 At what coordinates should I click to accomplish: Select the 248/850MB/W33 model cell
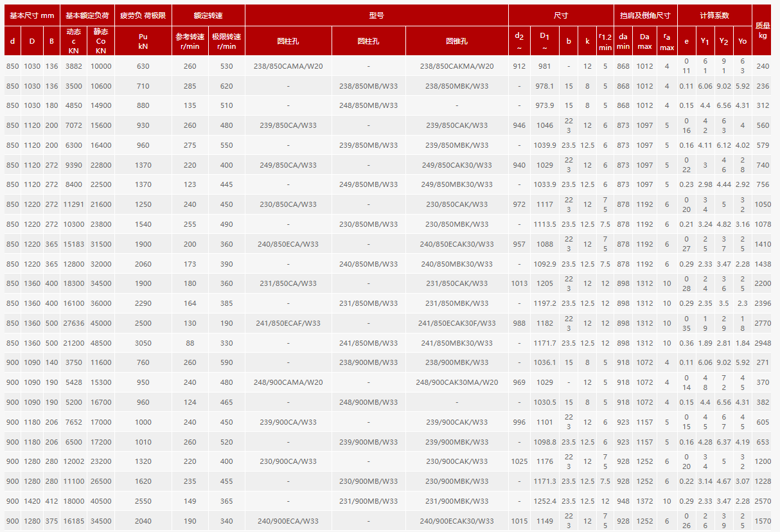(x=368, y=105)
